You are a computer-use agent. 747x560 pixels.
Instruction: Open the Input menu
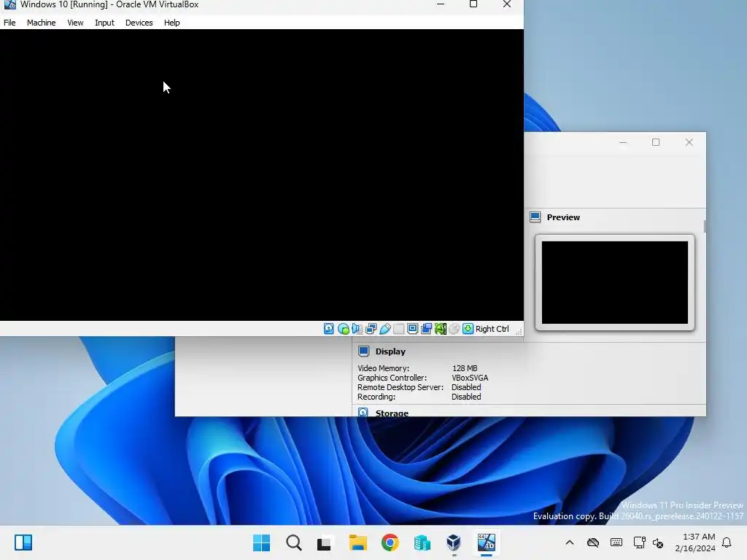[104, 23]
